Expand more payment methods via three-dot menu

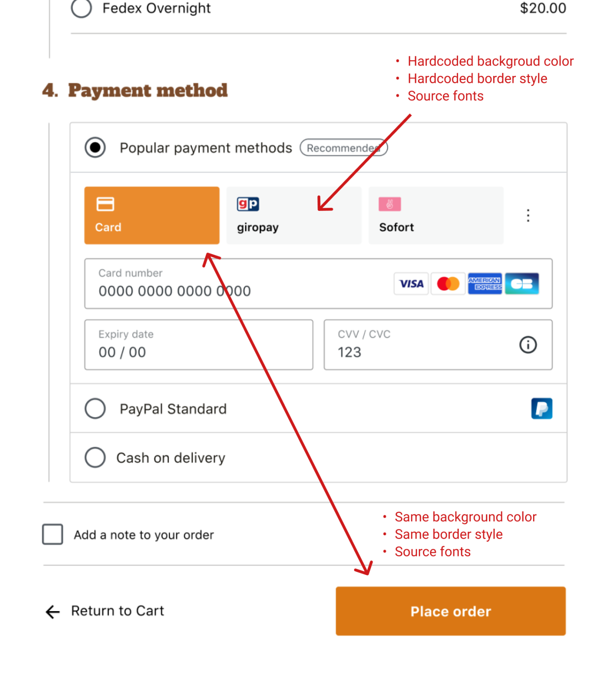coord(528,215)
